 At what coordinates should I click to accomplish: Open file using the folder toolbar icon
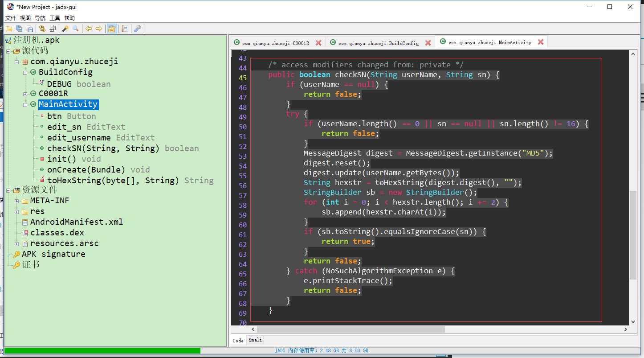(x=8, y=29)
